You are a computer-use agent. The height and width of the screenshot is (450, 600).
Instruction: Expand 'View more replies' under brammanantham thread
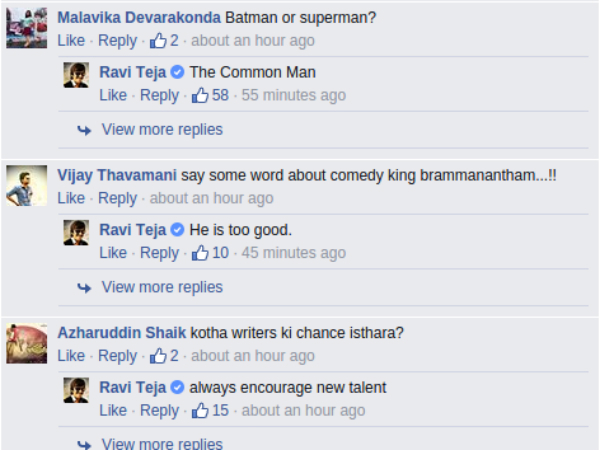(x=162, y=287)
